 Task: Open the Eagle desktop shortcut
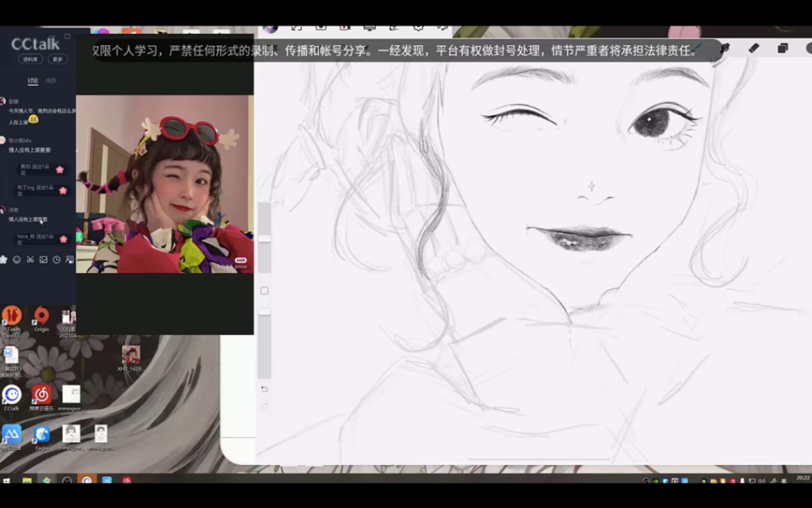pyautogui.click(x=41, y=435)
